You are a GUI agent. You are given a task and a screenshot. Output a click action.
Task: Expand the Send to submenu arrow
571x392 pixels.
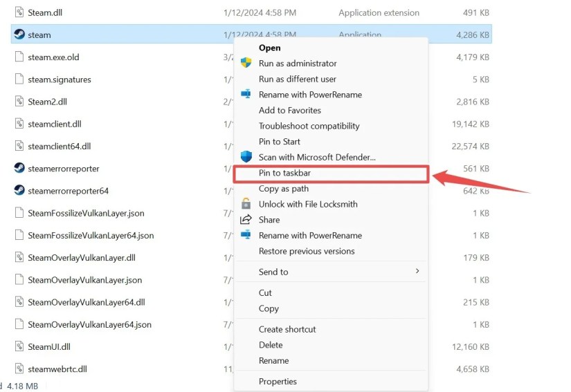coord(417,271)
